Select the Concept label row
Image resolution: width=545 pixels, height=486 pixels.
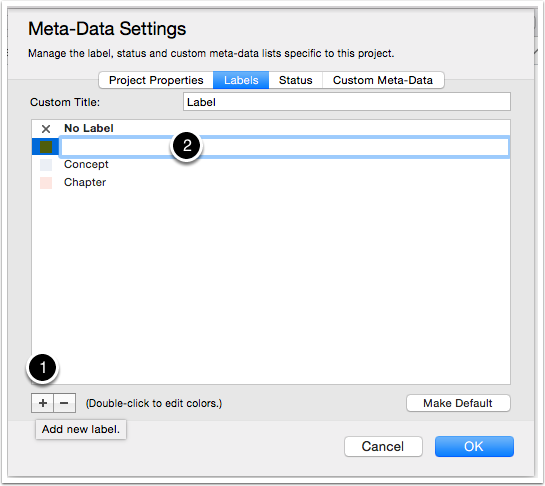pos(271,164)
